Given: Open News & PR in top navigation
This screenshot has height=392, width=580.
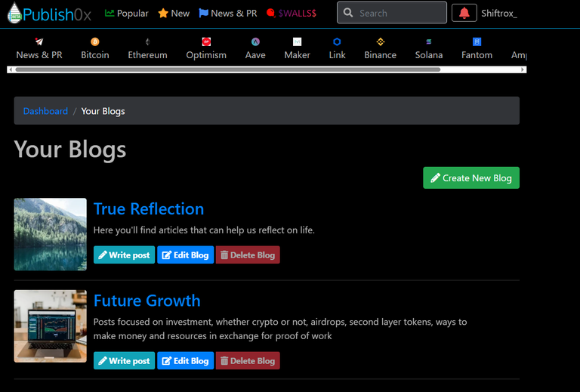Looking at the screenshot, I should pos(228,14).
